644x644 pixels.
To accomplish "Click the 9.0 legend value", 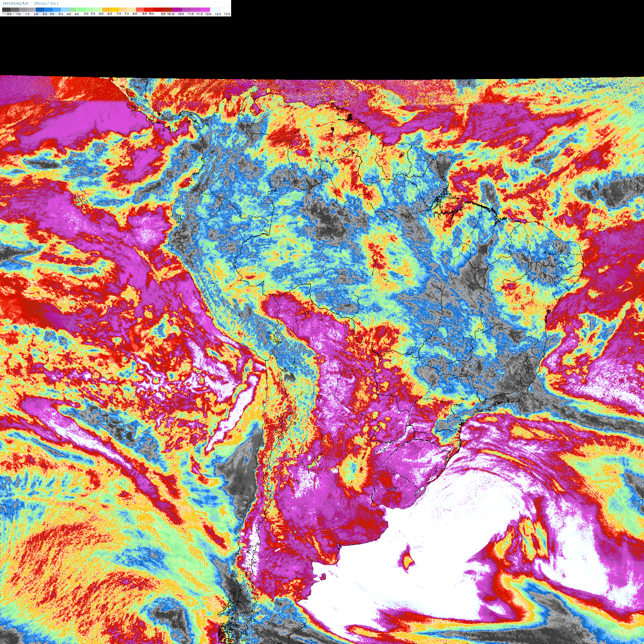I will tap(152, 14).
